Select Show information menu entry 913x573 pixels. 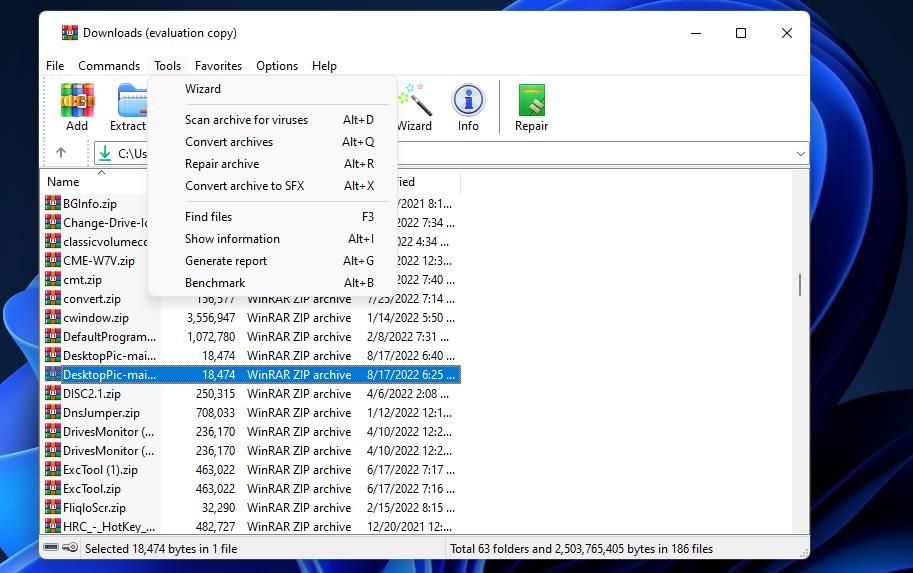pos(273,239)
